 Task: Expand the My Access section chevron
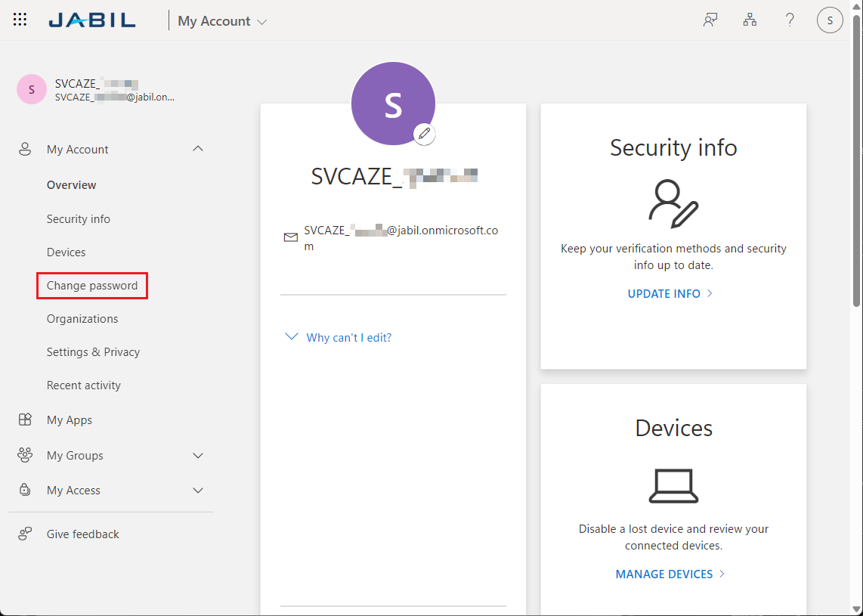tap(198, 491)
